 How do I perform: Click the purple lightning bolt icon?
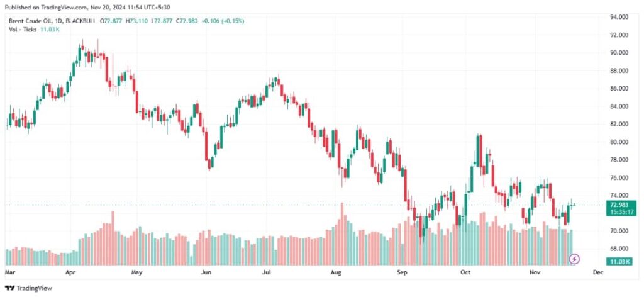pos(574,259)
